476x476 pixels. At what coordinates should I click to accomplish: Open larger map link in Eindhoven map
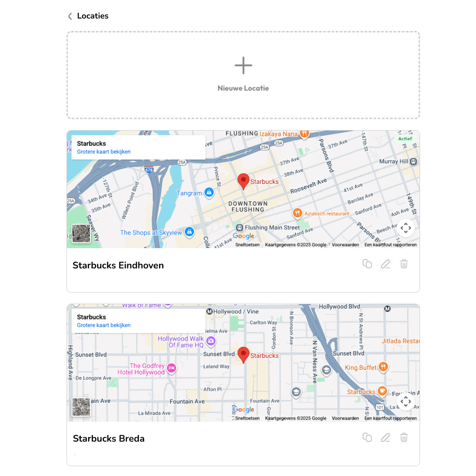click(x=104, y=152)
